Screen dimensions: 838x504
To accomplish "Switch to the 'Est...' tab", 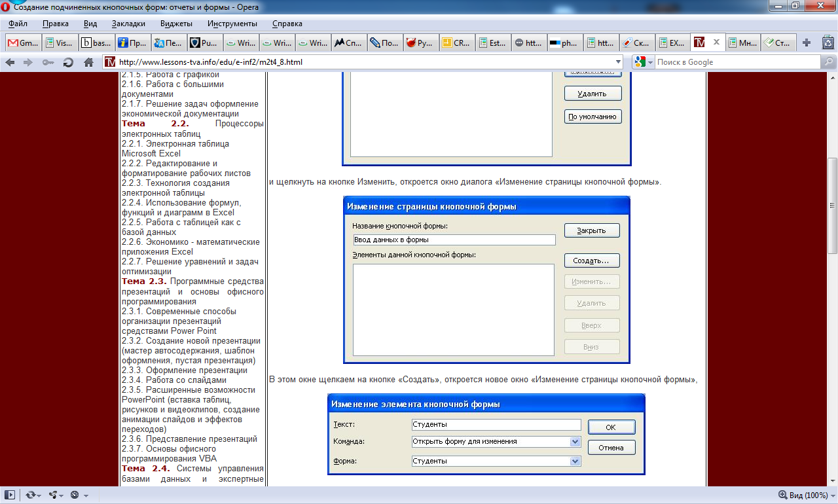I will pos(493,43).
